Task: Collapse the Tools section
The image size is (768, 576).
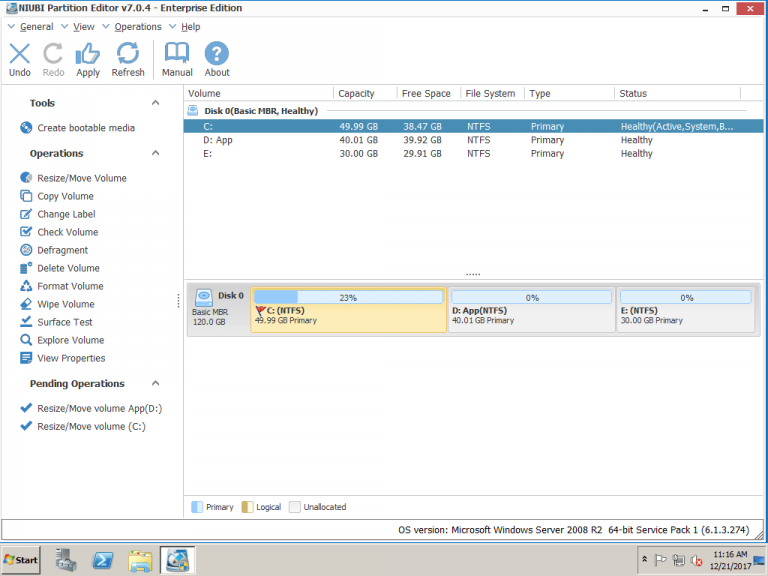Action: coord(155,103)
